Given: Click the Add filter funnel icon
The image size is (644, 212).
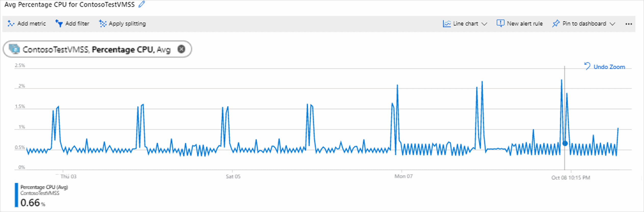Looking at the screenshot, I should pyautogui.click(x=59, y=23).
